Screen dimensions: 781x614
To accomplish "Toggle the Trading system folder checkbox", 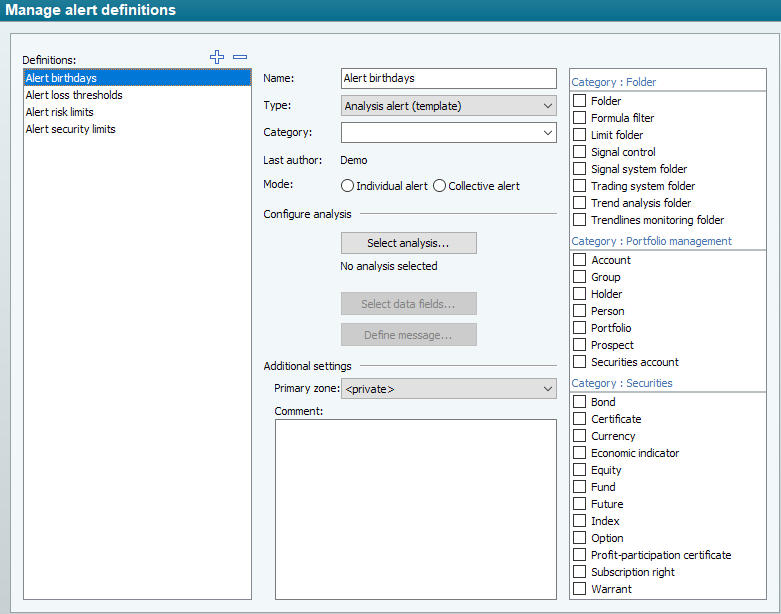I will (x=579, y=186).
